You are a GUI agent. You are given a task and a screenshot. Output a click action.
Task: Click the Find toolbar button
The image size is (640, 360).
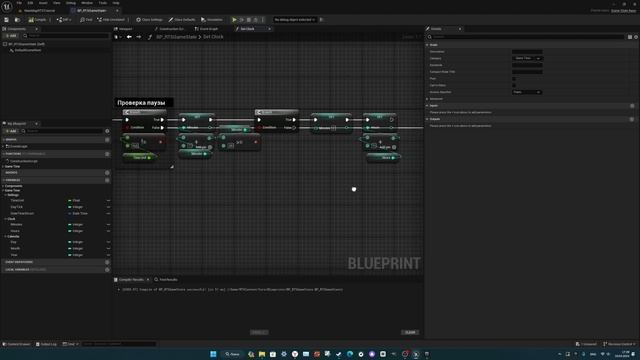[x=86, y=20]
